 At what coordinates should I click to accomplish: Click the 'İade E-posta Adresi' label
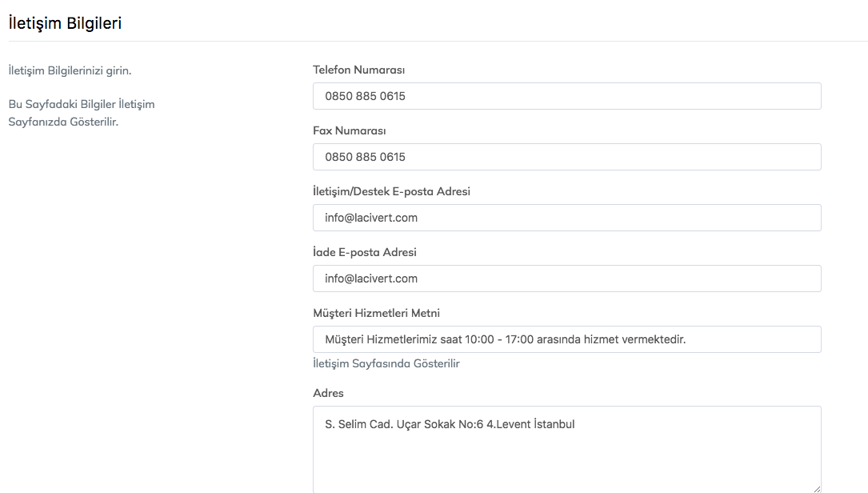364,252
